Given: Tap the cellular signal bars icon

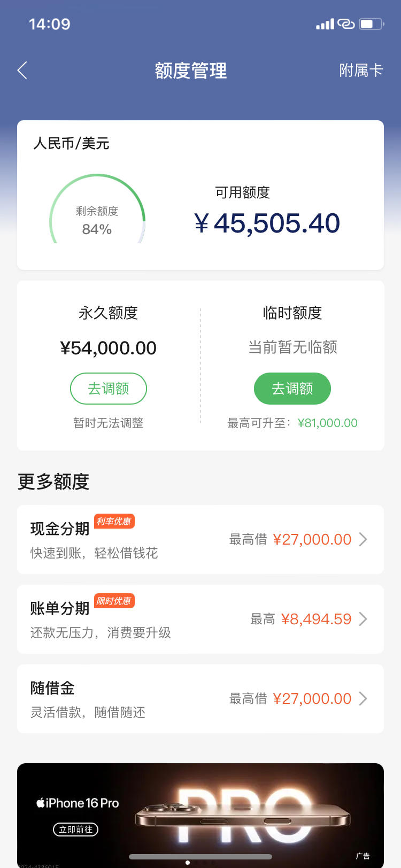Looking at the screenshot, I should tap(325, 24).
